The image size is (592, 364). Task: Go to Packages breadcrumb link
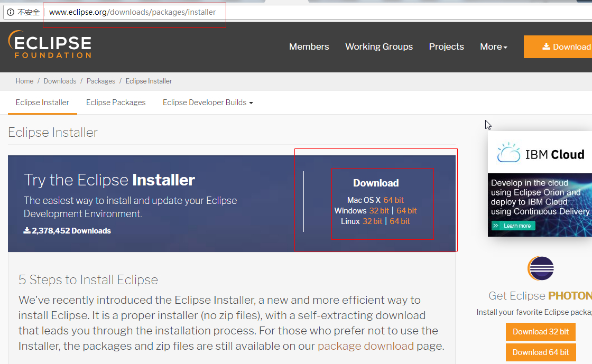pos(101,81)
